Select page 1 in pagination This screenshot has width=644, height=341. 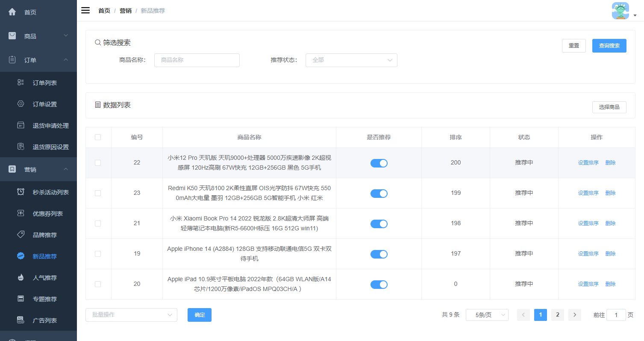point(540,315)
